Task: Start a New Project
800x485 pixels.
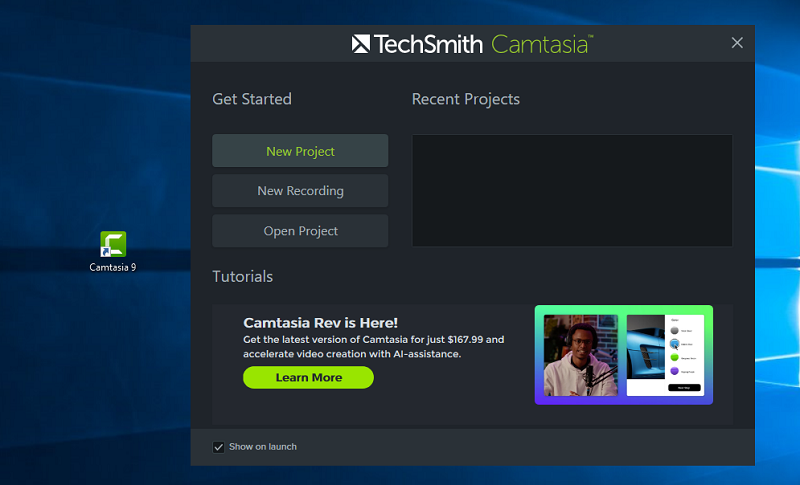Action: click(300, 151)
